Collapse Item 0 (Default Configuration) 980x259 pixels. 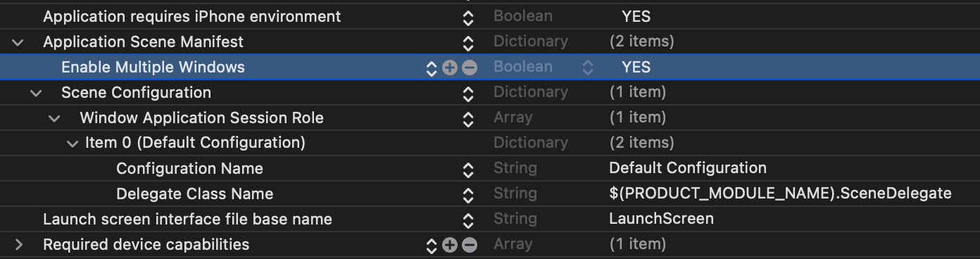(73, 144)
